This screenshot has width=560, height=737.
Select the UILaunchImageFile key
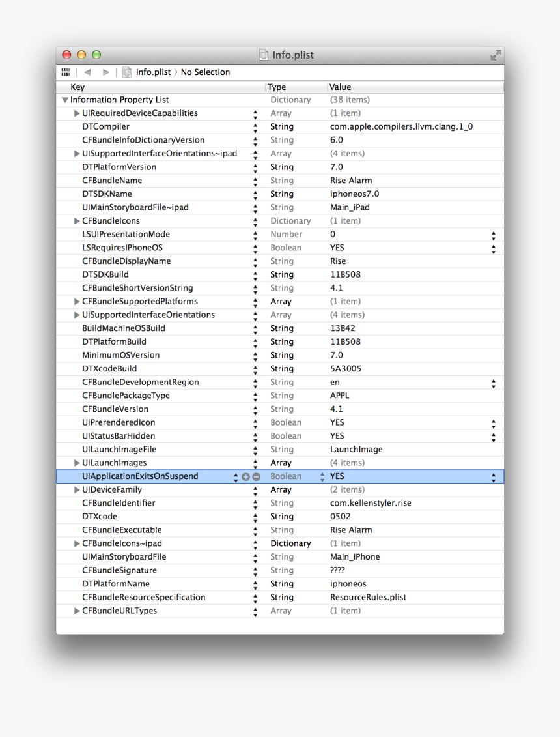coord(119,450)
